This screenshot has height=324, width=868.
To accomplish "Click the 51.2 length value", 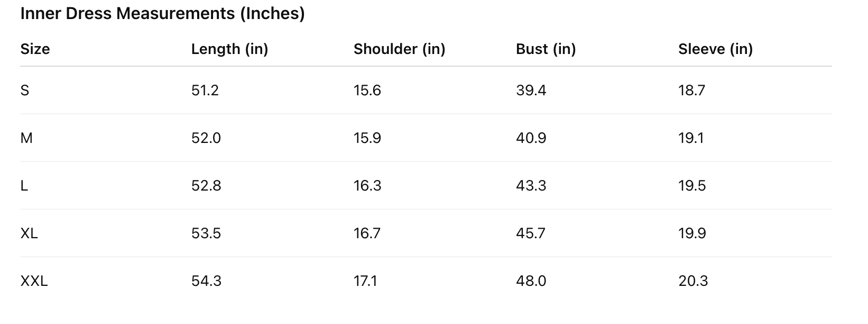I will 205,91.
